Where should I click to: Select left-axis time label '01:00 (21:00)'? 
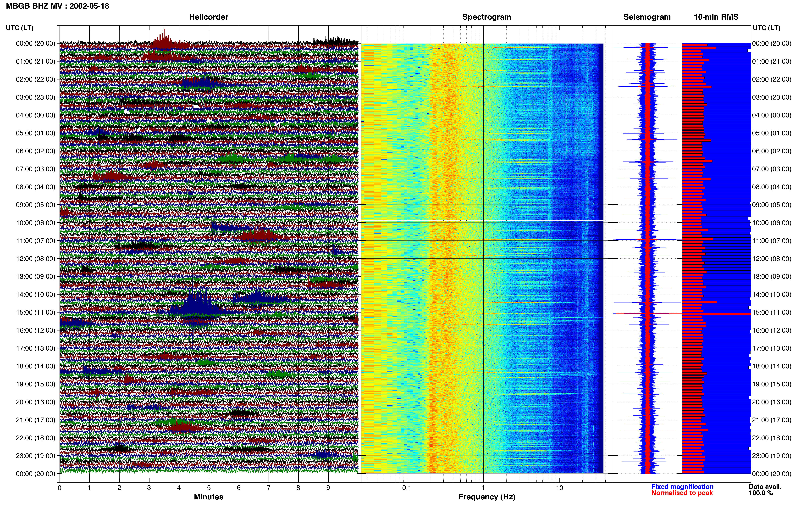click(36, 61)
